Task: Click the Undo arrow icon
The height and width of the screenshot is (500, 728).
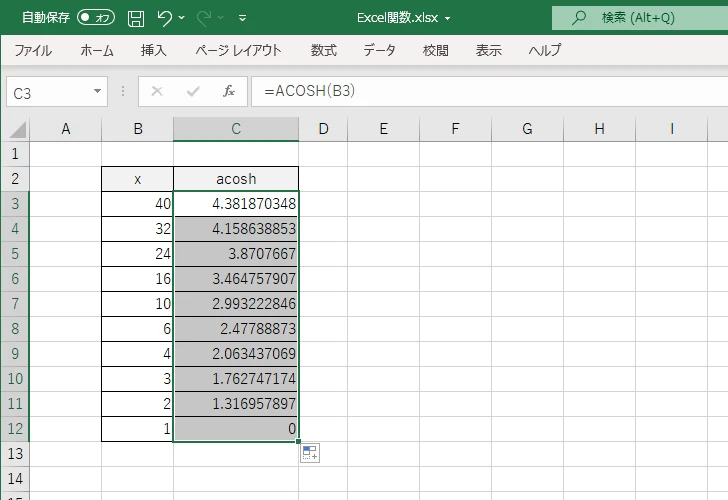Action: 164,18
